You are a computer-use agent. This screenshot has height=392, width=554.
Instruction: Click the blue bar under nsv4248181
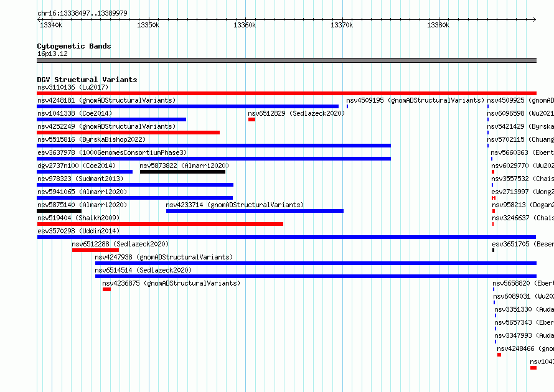[187, 106]
